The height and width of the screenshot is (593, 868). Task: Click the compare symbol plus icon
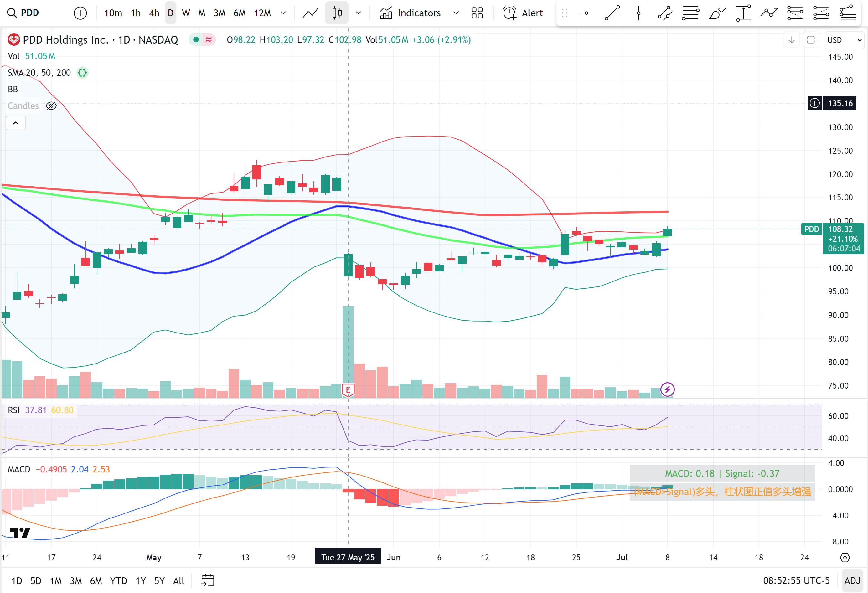80,13
